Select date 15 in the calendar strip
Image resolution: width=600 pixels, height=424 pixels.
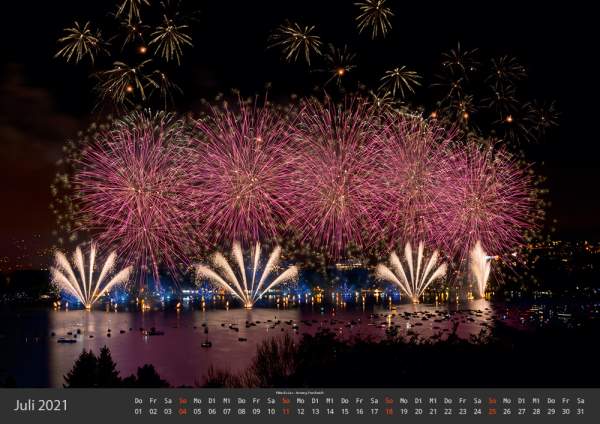tap(345, 412)
